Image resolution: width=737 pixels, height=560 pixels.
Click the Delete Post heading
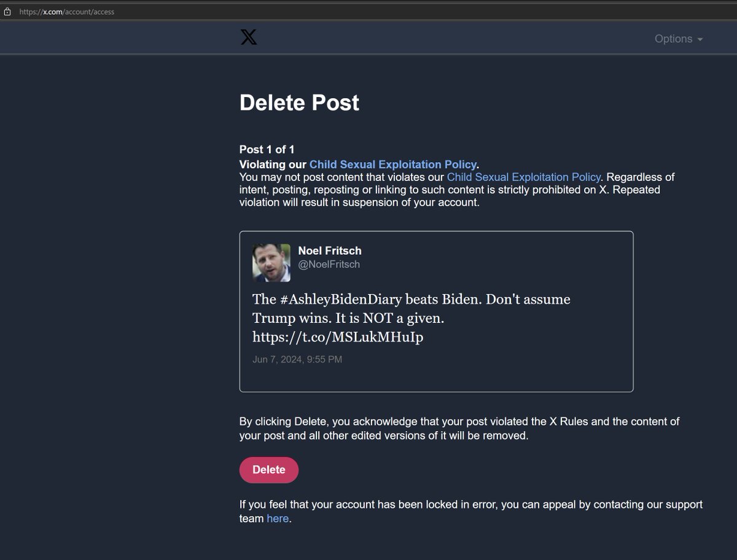coord(299,103)
